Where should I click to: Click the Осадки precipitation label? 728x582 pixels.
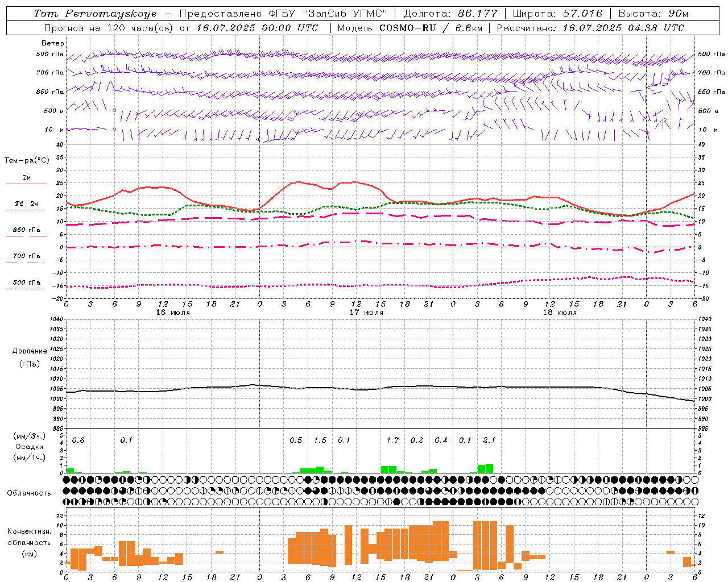[x=30, y=447]
